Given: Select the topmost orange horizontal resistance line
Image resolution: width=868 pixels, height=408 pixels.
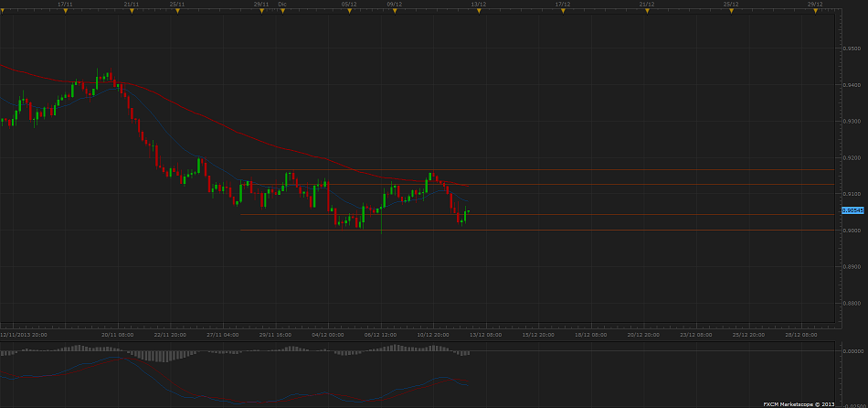Looking at the screenshot, I should coord(640,169).
